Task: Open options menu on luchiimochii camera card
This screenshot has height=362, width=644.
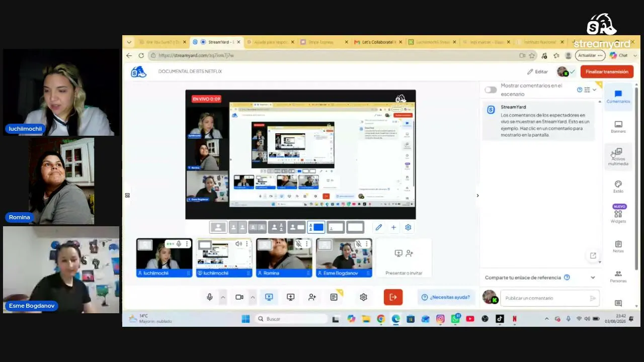Action: pos(187,244)
